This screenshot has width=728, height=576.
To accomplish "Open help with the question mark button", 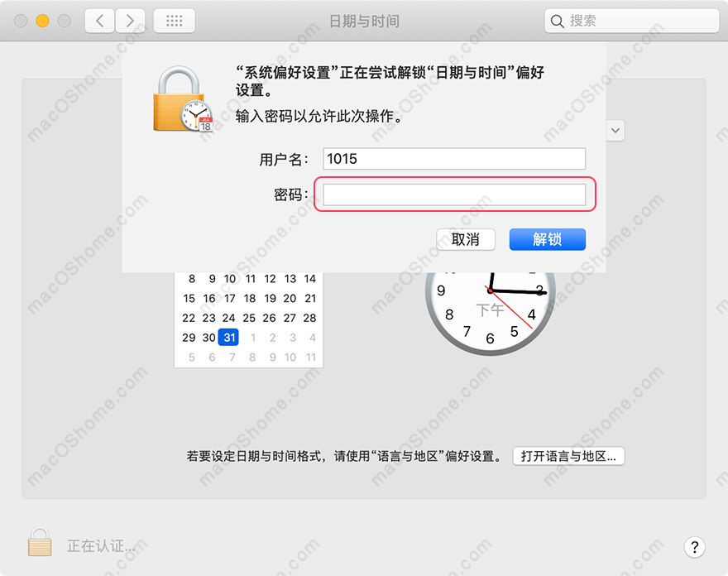I will tap(695, 547).
